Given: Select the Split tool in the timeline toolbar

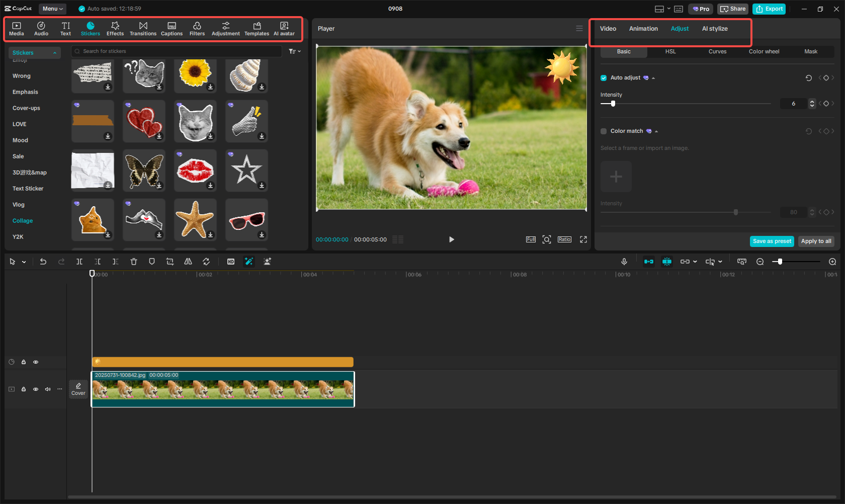Looking at the screenshot, I should coord(79,262).
